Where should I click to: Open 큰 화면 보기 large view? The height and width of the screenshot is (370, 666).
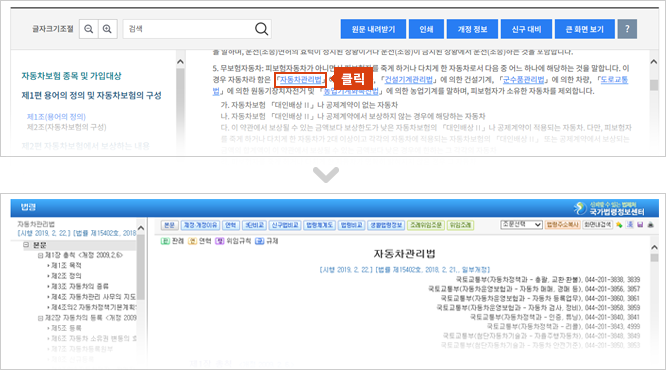pos(584,29)
